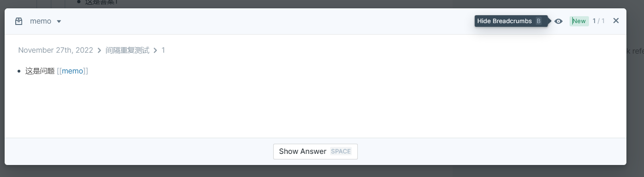Click the dimmed background at the right edge
Image resolution: width=644 pixels, height=177 pixels.
[636, 92]
